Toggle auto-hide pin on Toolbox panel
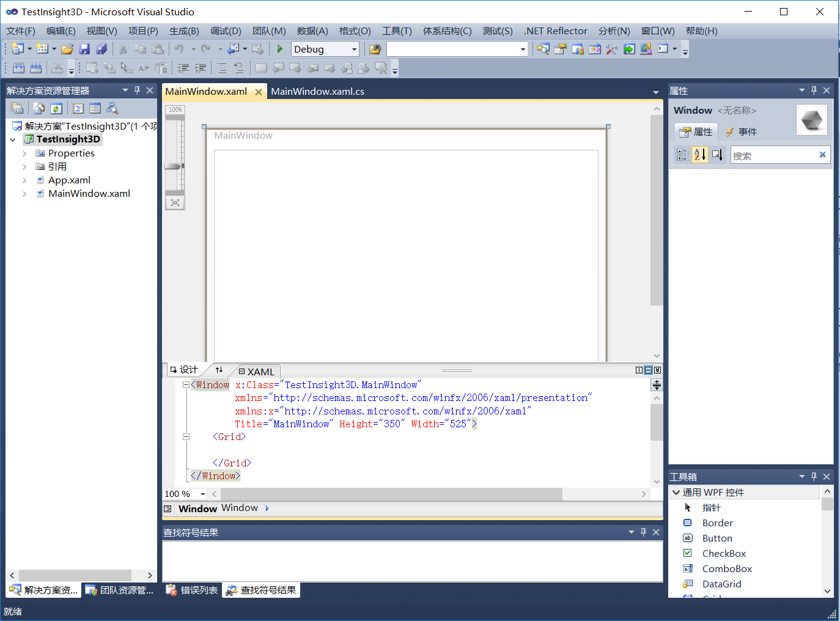Screen dimensions: 840x621 (814, 476)
